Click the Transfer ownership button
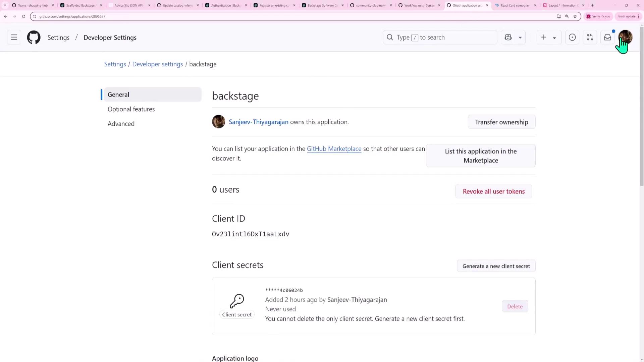The image size is (644, 362). (501, 122)
